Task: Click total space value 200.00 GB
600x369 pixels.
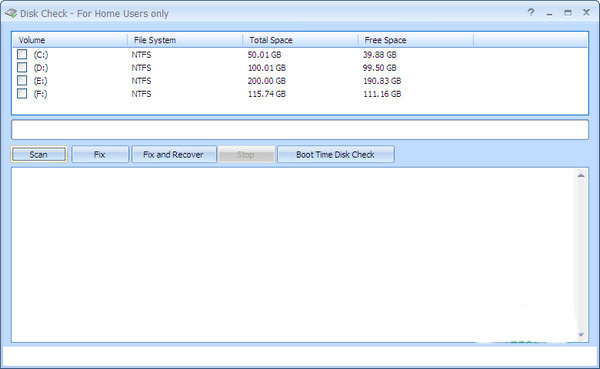Action: click(x=267, y=81)
